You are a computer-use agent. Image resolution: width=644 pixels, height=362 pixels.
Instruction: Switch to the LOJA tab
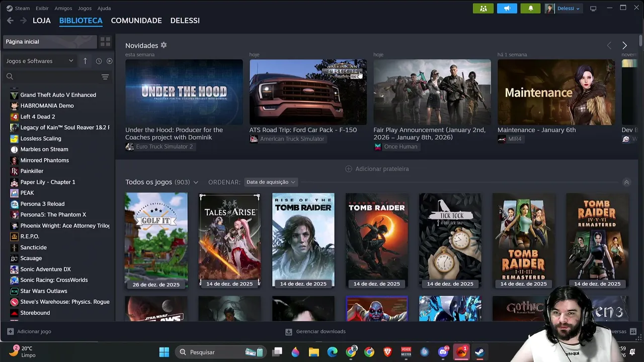[x=42, y=21]
